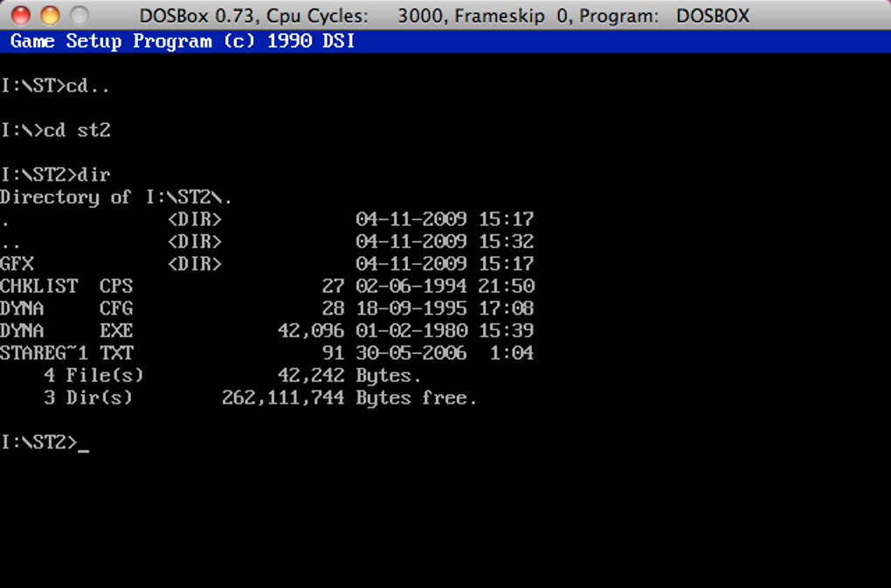The width and height of the screenshot is (891, 588).
Task: Click the red close window button
Action: 20,16
